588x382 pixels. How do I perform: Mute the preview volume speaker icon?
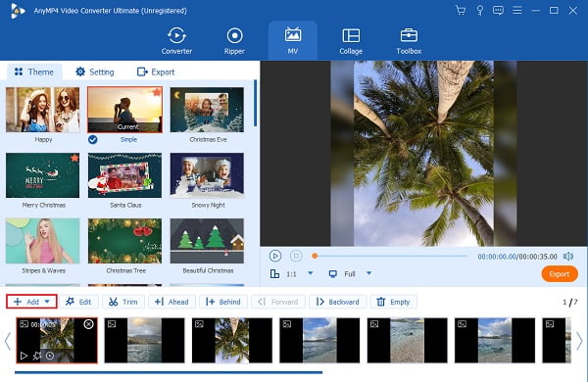[568, 257]
